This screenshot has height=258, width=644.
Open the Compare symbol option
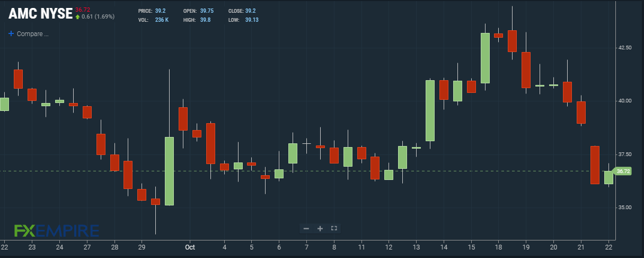tap(32, 34)
